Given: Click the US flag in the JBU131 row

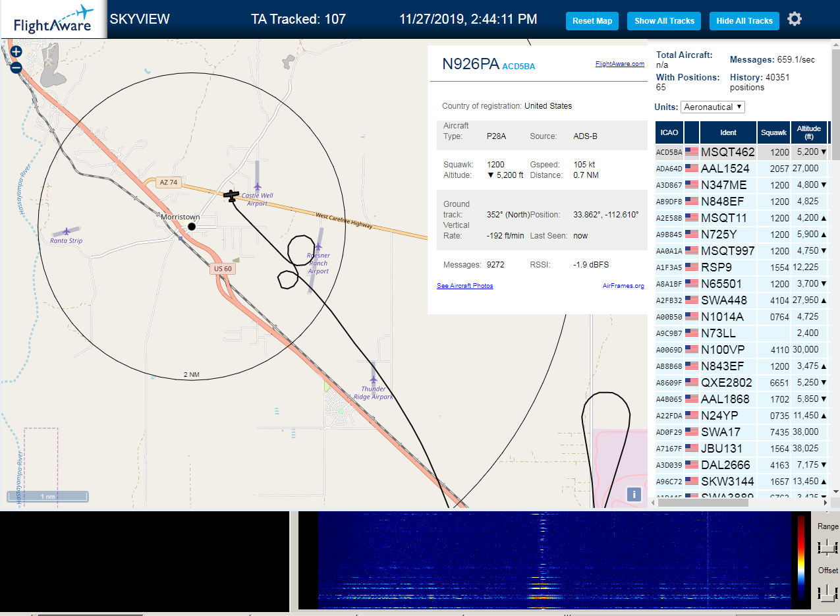Looking at the screenshot, I should (x=691, y=449).
